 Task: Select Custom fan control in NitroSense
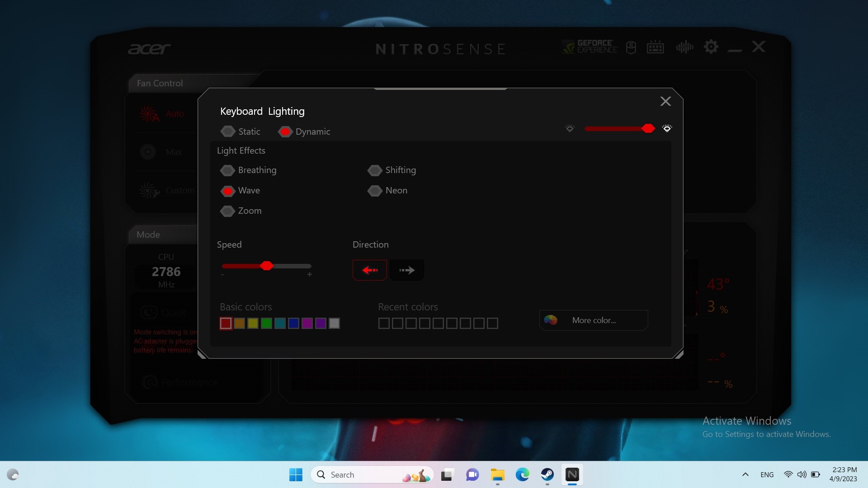coord(167,191)
